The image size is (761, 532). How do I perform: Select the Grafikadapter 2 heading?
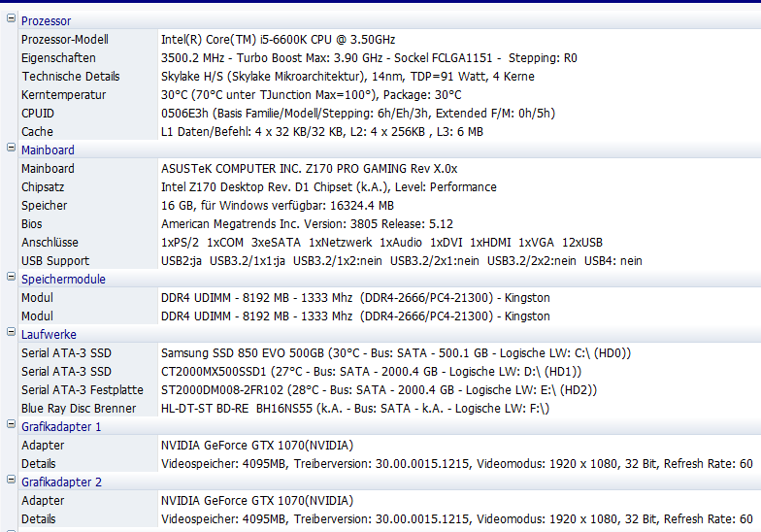coord(62,482)
